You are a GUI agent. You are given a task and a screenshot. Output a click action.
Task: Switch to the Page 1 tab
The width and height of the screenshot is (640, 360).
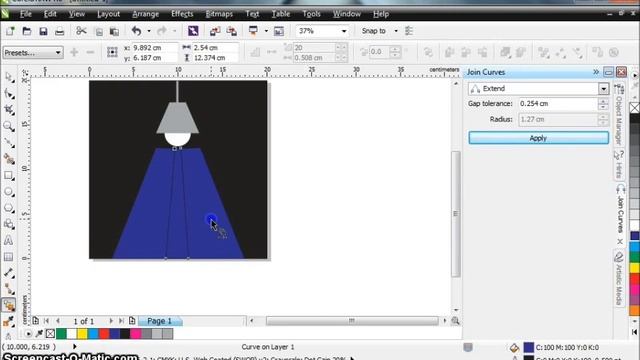[160, 321]
